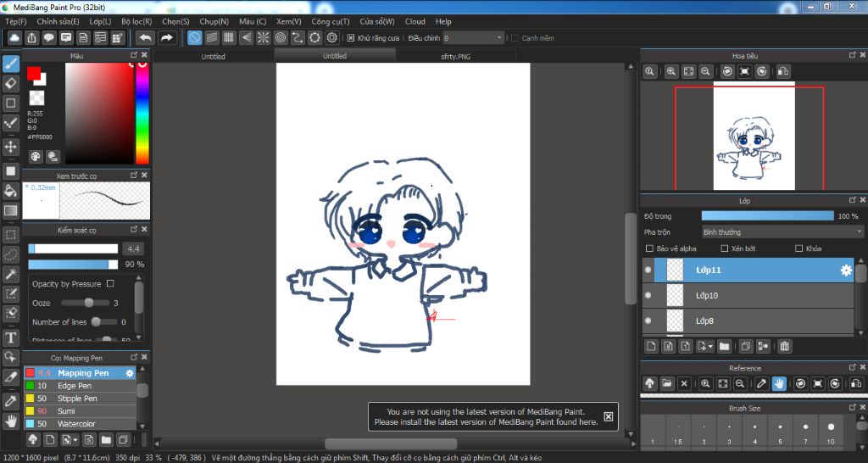Click the Ooze slider

point(86,303)
